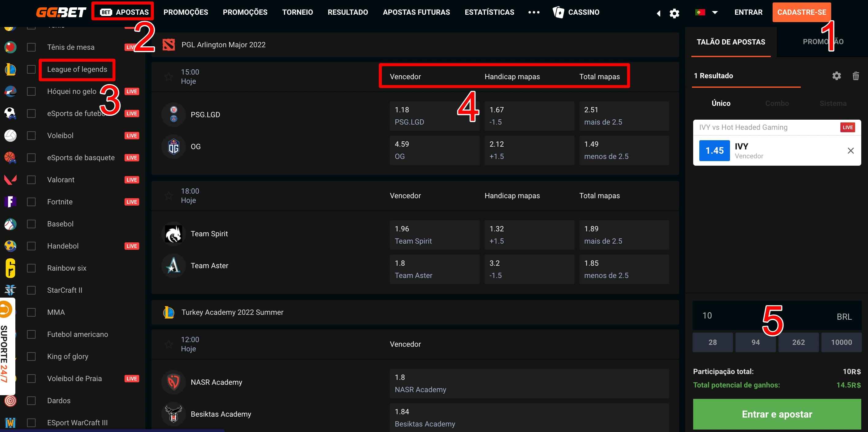Select quick stake 28
868x432 pixels.
(712, 342)
